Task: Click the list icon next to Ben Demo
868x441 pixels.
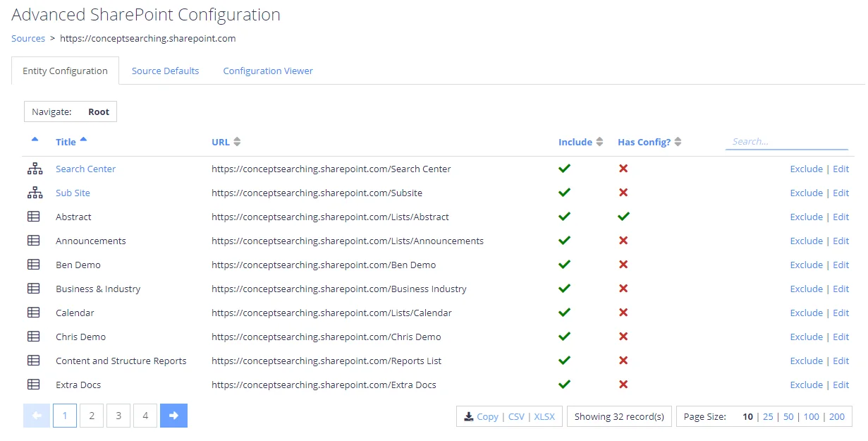Action: [34, 265]
